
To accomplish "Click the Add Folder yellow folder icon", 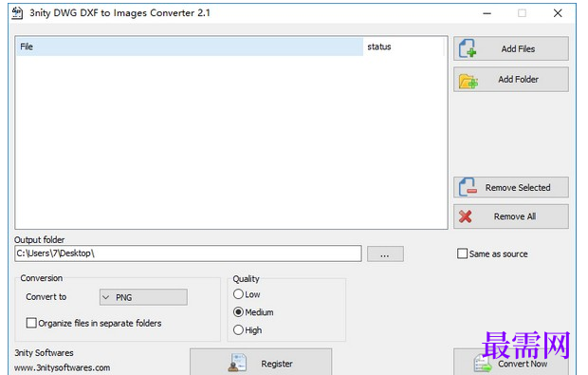I will (x=468, y=81).
